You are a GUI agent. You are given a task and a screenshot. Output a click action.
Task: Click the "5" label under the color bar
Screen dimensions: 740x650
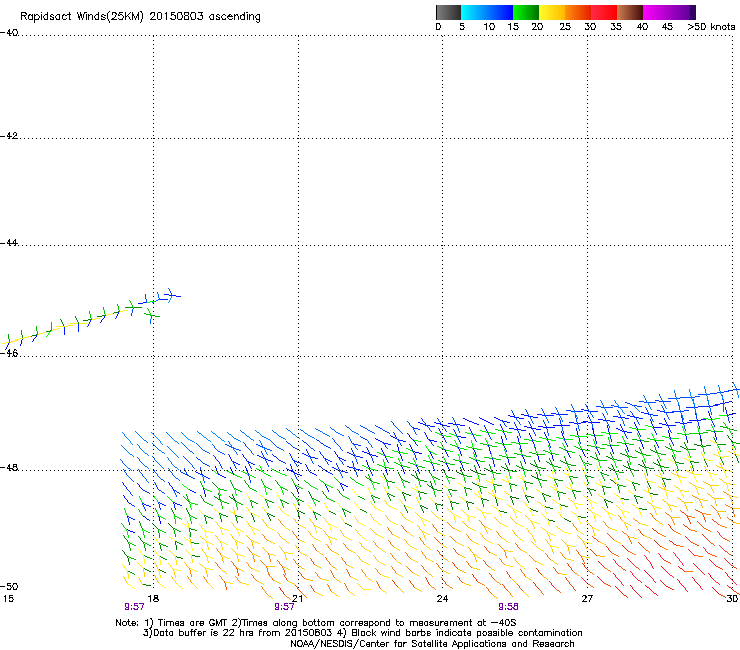click(x=462, y=27)
